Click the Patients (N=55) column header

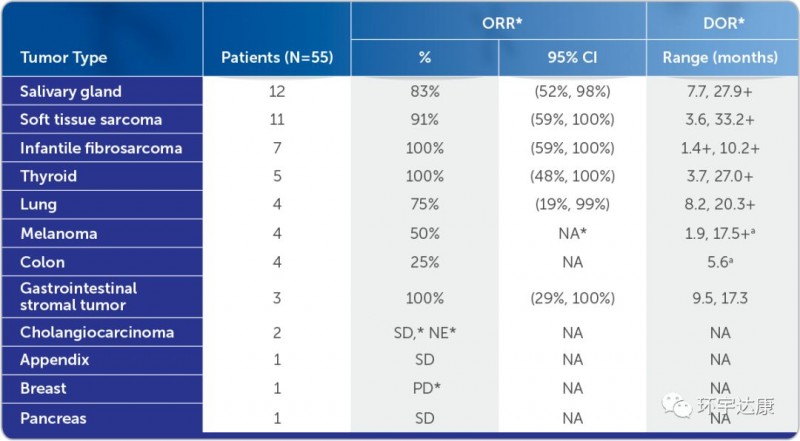pos(276,57)
